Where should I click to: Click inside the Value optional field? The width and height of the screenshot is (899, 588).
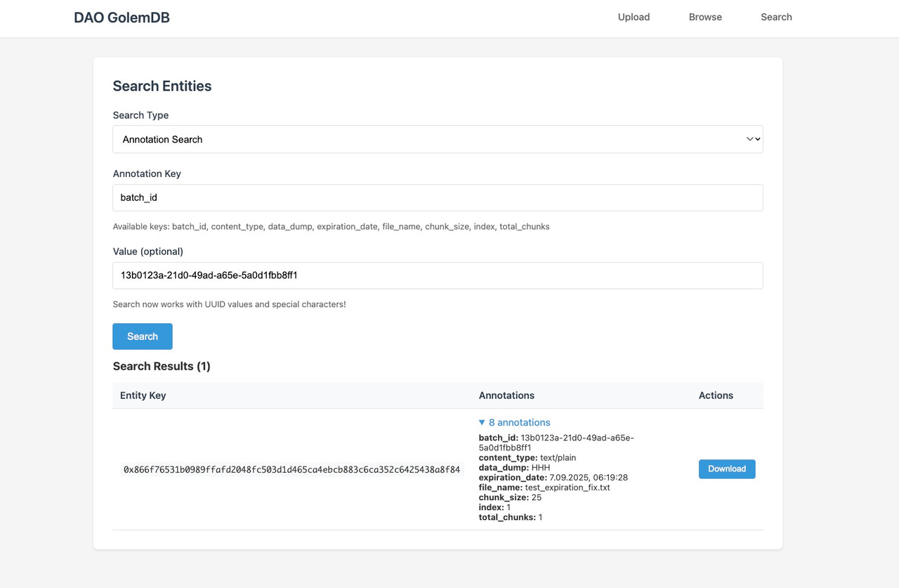(438, 275)
